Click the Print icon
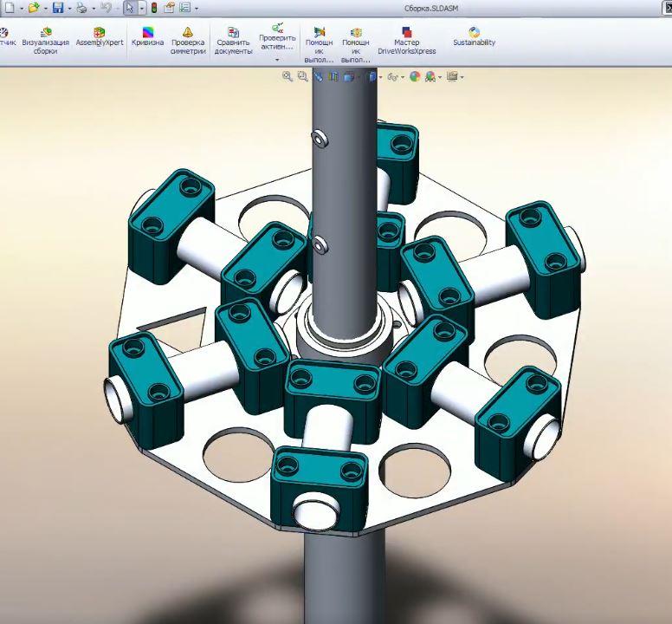672x624 pixels. [81, 8]
